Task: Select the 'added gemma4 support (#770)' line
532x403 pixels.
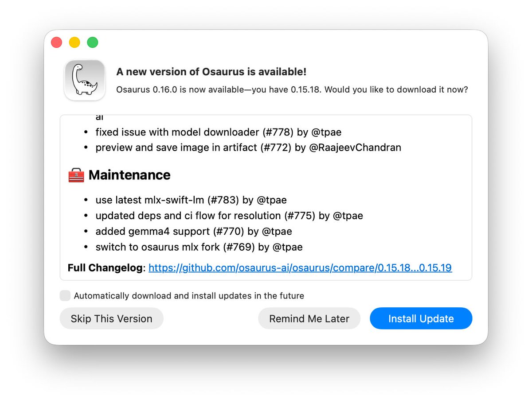Action: 194,231
